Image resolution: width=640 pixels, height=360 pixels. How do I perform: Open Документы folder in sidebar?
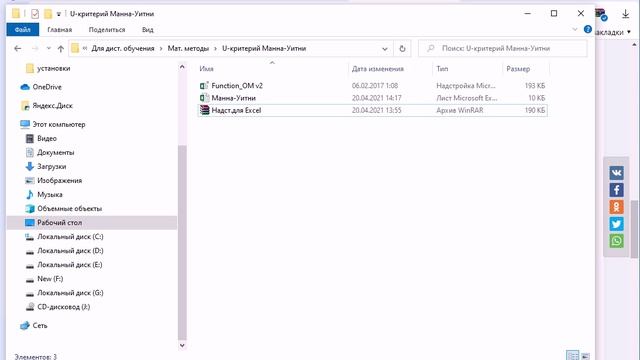pos(56,153)
